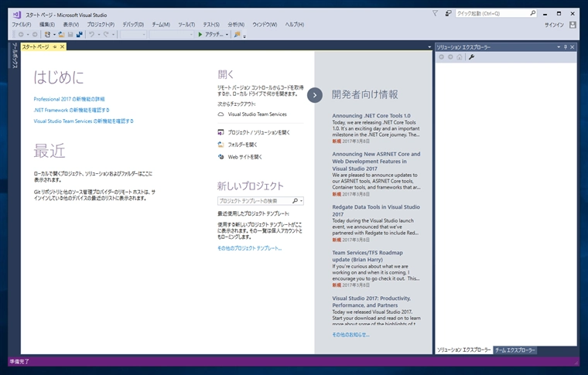Click Solution Explorer Properties wrench icon
The width and height of the screenshot is (588, 375).
pos(472,57)
